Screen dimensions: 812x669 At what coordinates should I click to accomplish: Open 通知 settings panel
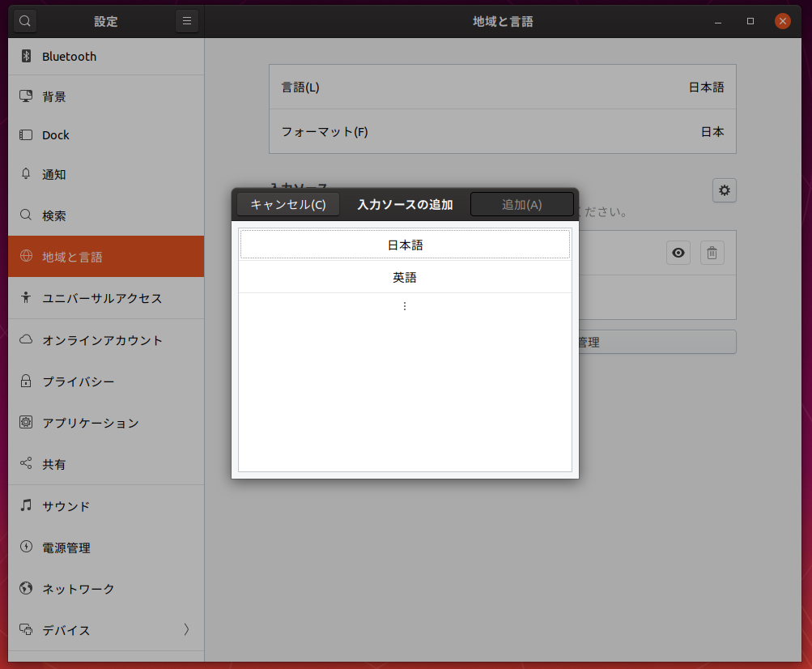point(106,175)
